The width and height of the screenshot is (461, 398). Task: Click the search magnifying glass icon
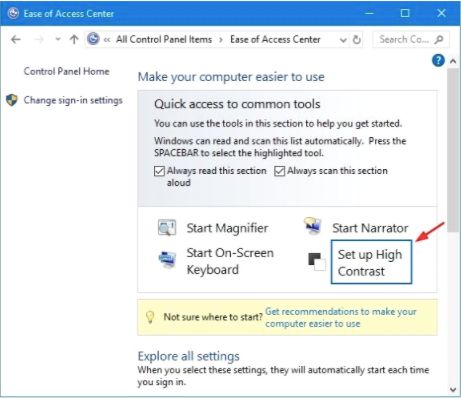tap(439, 40)
